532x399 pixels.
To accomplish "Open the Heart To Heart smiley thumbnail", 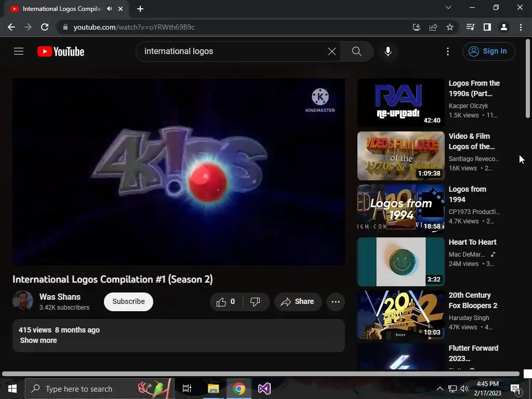I will tap(401, 262).
